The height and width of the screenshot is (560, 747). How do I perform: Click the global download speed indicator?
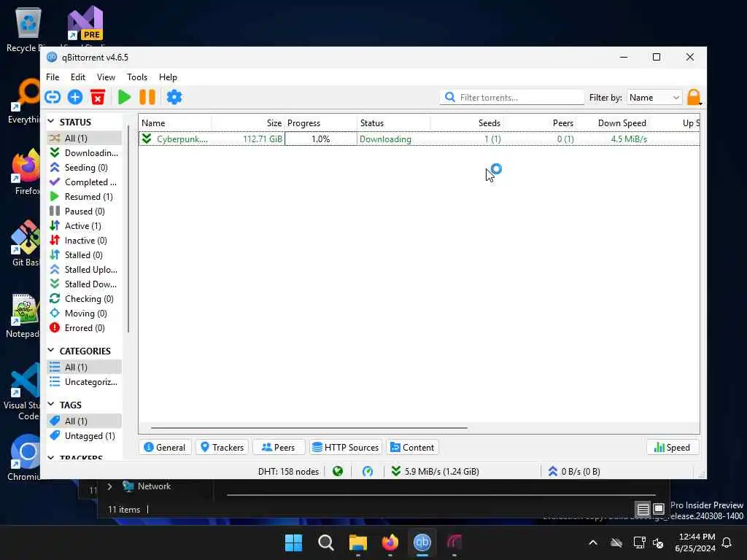(x=435, y=472)
